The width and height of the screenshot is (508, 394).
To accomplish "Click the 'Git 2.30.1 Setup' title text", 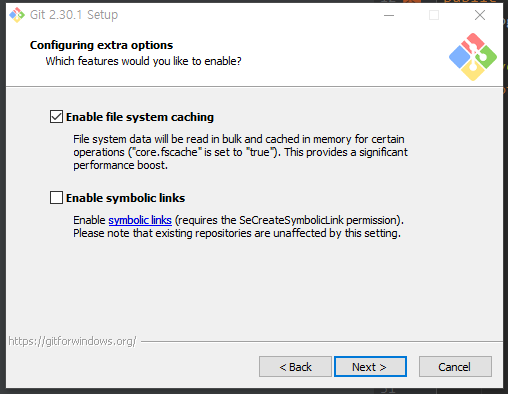I will (74, 15).
